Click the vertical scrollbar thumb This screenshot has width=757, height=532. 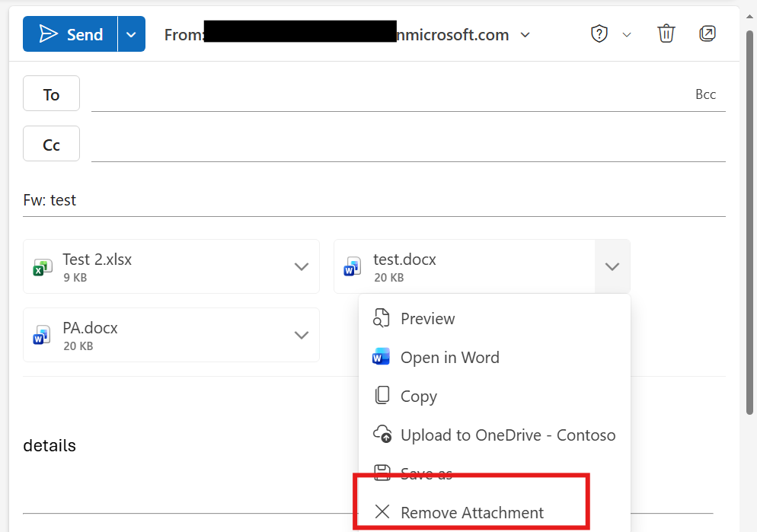pyautogui.click(x=749, y=222)
